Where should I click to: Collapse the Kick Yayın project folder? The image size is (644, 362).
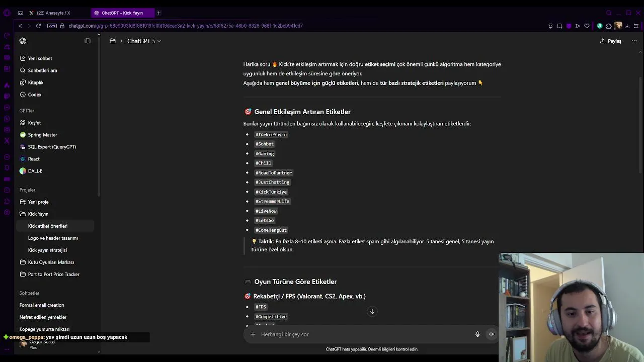[x=38, y=214]
